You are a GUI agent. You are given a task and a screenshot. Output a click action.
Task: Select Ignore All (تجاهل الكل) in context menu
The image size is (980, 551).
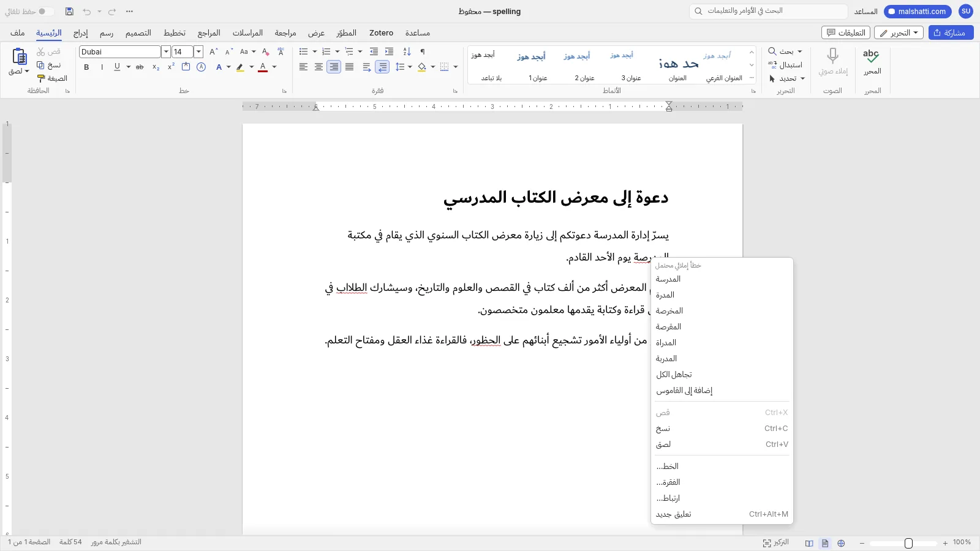722,375
